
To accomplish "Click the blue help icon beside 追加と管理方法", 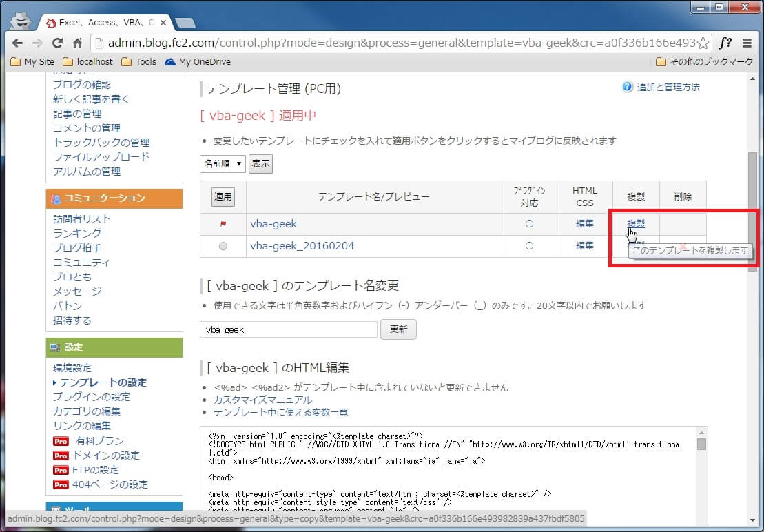I will (x=627, y=87).
